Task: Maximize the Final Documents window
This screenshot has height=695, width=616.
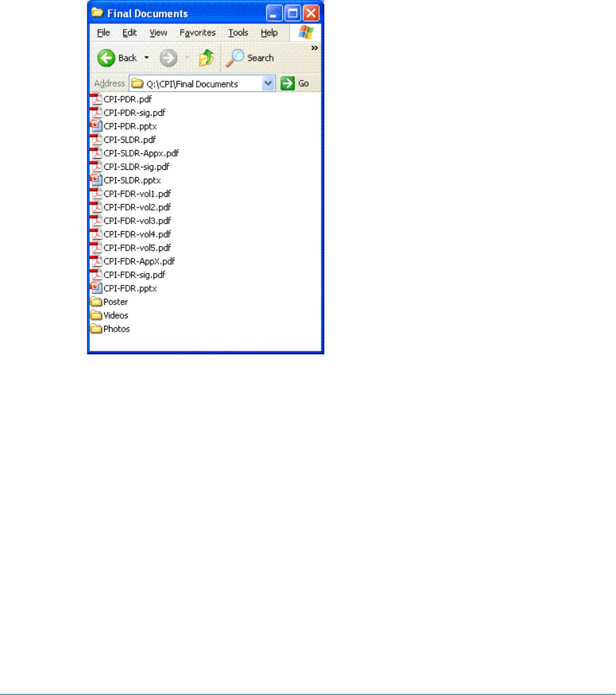Action: (292, 13)
